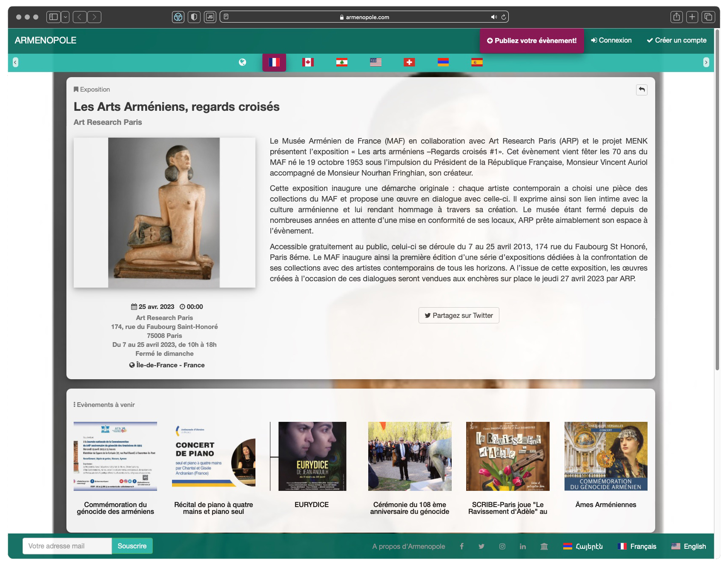Viewport: 728px width, 565px height.
Task: Click the Souscrire button
Action: tap(132, 546)
